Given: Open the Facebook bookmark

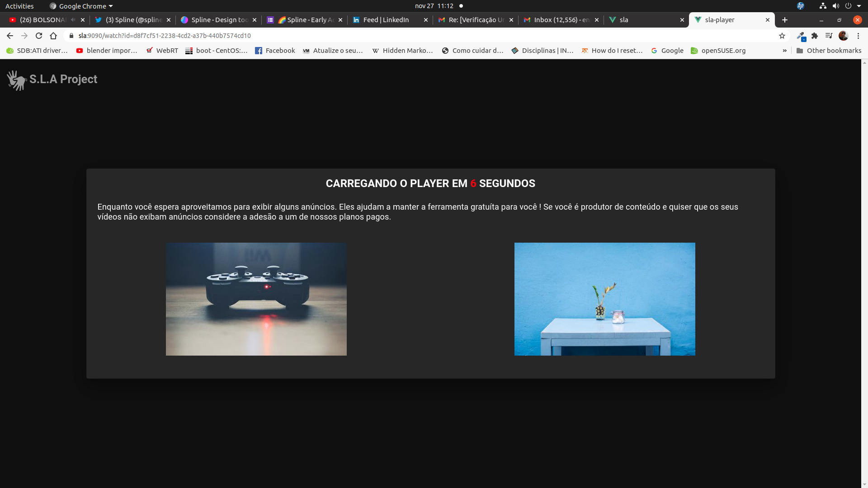Looking at the screenshot, I should point(275,51).
